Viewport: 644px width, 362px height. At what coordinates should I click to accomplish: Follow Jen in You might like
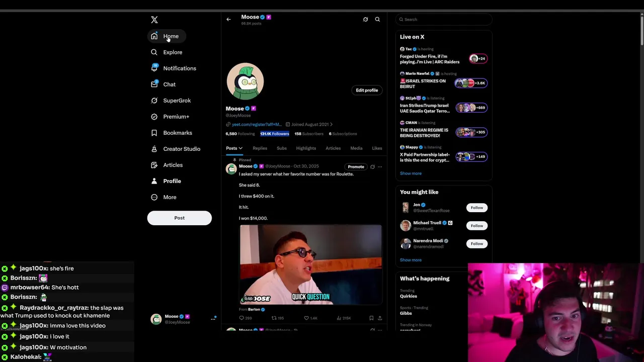[x=477, y=208]
